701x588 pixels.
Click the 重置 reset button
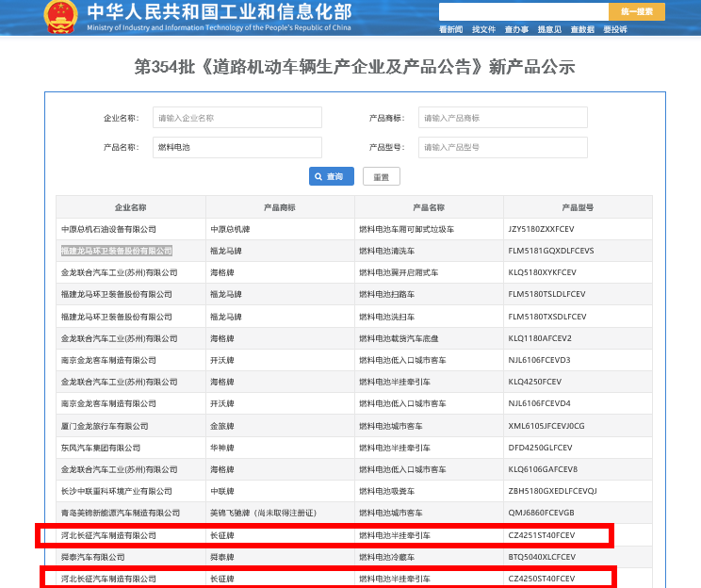(381, 176)
